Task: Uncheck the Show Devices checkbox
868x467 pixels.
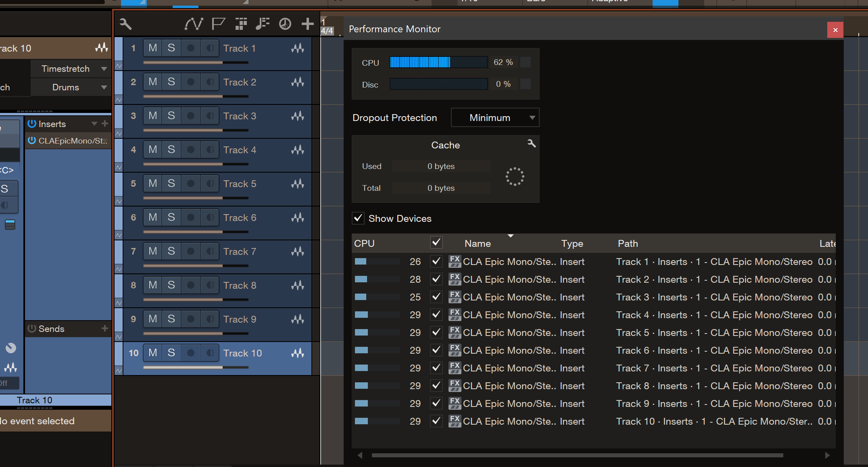Action: (358, 218)
